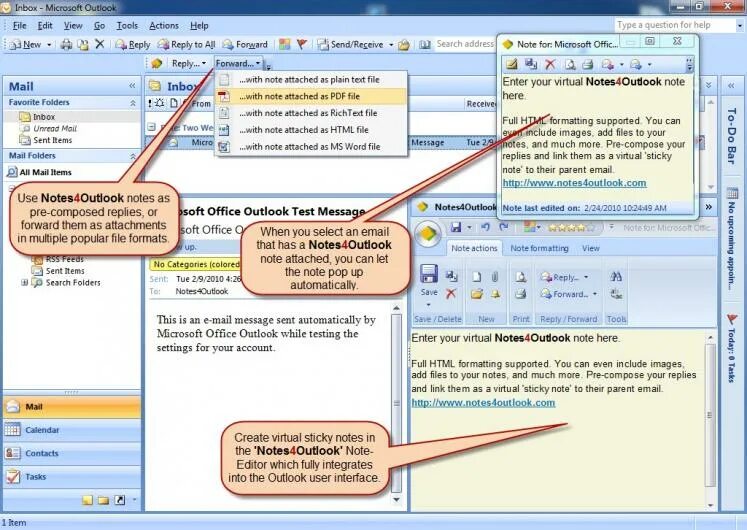Image resolution: width=747 pixels, height=530 pixels.
Task: Click the star rating in note editor
Action: (x=571, y=228)
